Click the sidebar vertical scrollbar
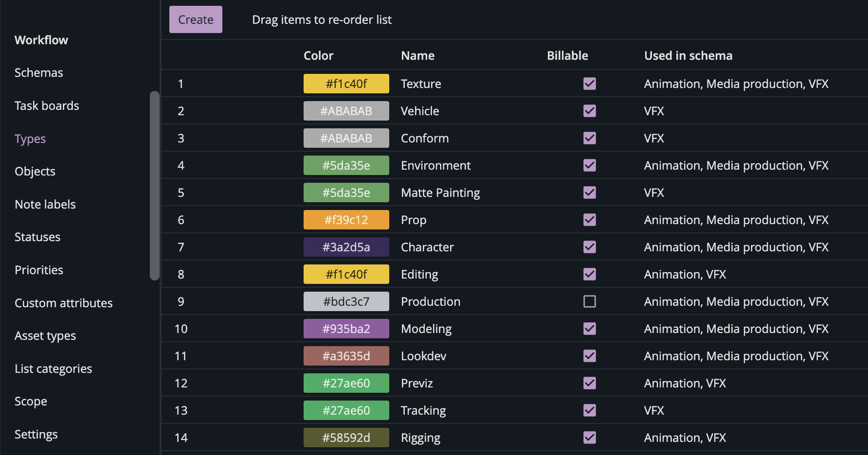The image size is (868, 455). click(x=155, y=185)
